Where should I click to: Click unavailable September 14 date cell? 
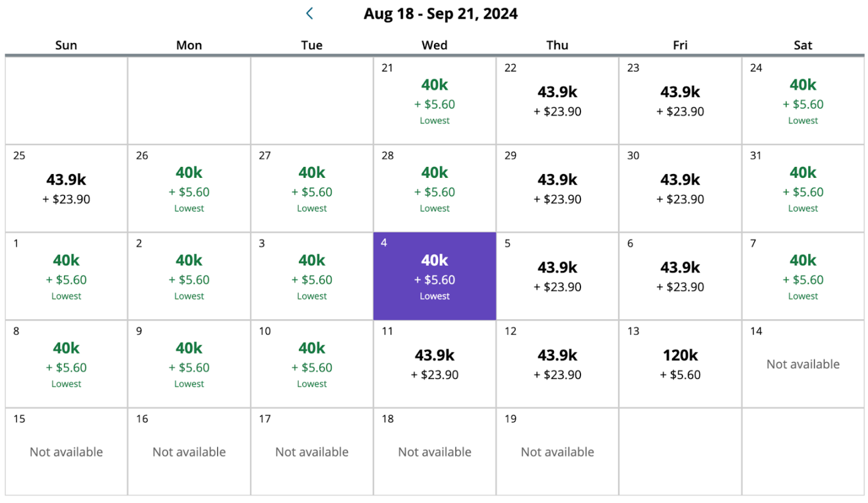(803, 364)
